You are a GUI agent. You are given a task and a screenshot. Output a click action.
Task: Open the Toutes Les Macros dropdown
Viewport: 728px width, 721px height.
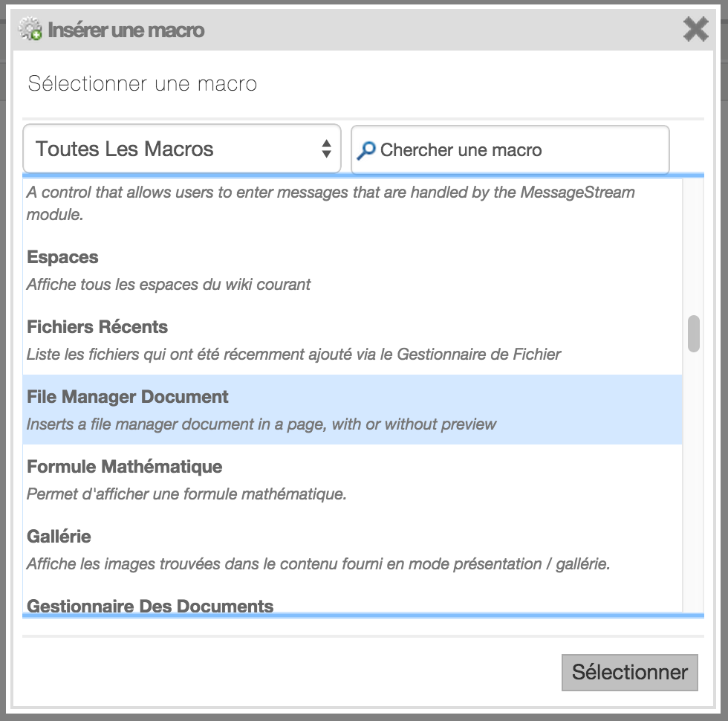pyautogui.click(x=182, y=149)
